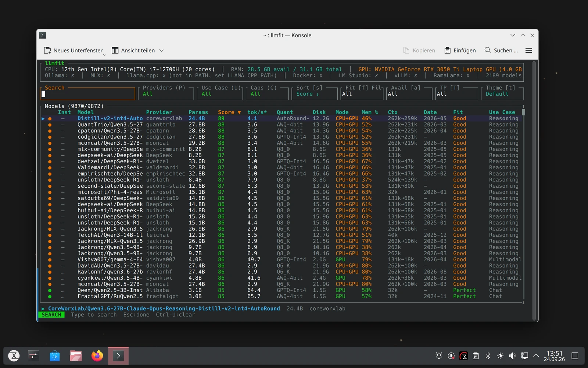Screen dimensions: 588x368
Task: Select the Valdemardi/DeepSeek- model row
Action: [x=281, y=167]
